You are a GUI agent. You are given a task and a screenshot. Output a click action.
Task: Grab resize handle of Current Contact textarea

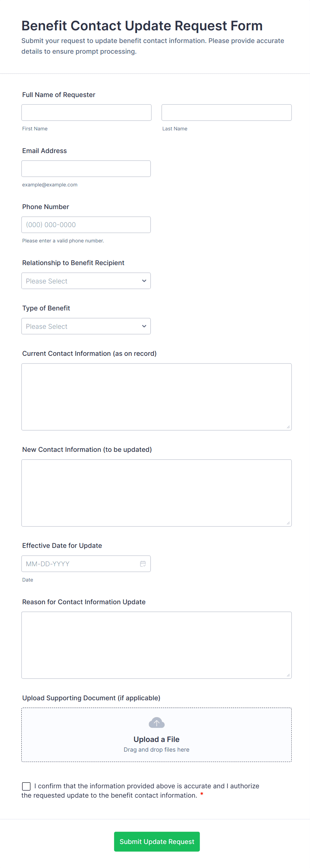288,427
